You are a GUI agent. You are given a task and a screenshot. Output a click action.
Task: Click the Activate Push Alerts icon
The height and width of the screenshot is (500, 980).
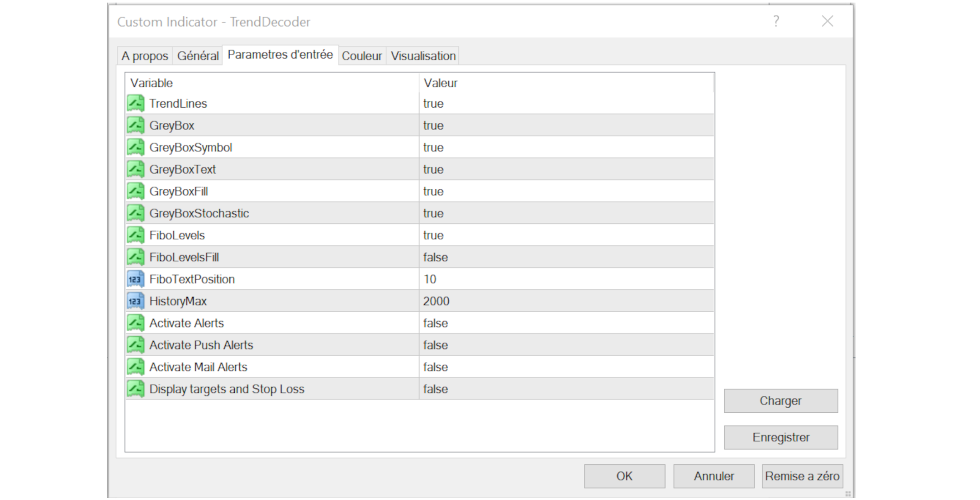pyautogui.click(x=136, y=345)
